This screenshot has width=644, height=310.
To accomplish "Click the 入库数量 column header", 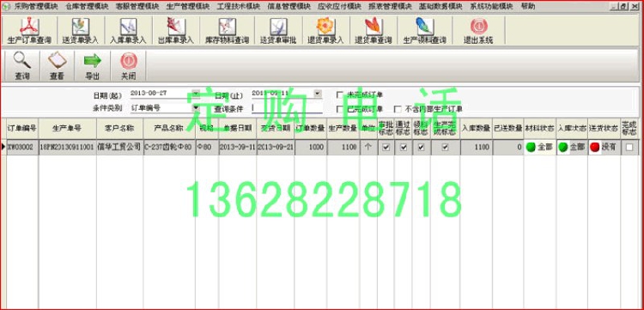I will (x=477, y=129).
